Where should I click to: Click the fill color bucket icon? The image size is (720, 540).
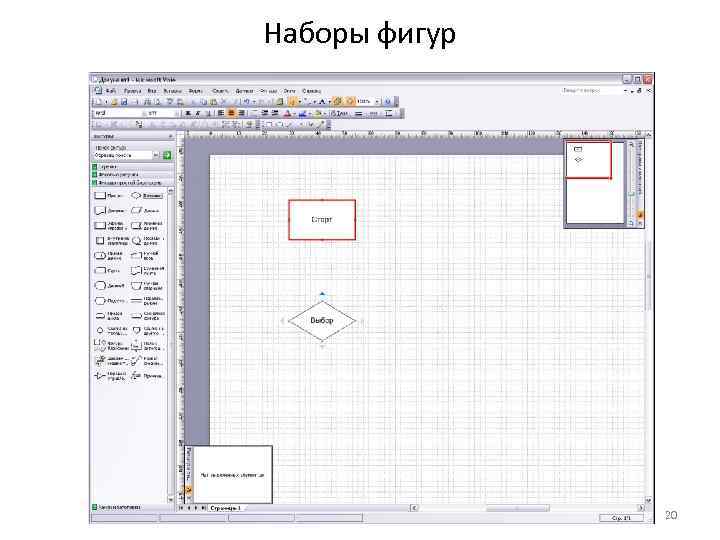point(316,113)
